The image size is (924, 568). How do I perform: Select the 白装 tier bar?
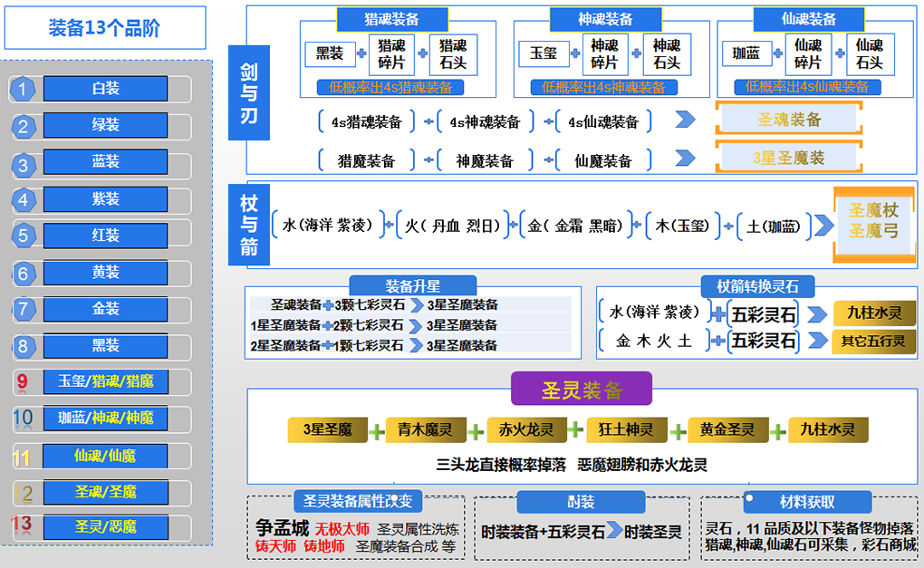[105, 89]
